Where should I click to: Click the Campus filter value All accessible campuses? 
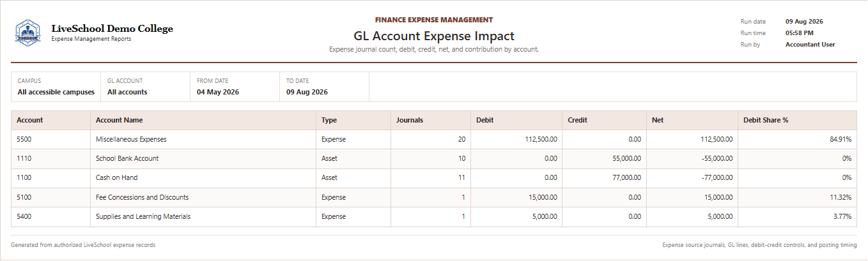(x=56, y=92)
